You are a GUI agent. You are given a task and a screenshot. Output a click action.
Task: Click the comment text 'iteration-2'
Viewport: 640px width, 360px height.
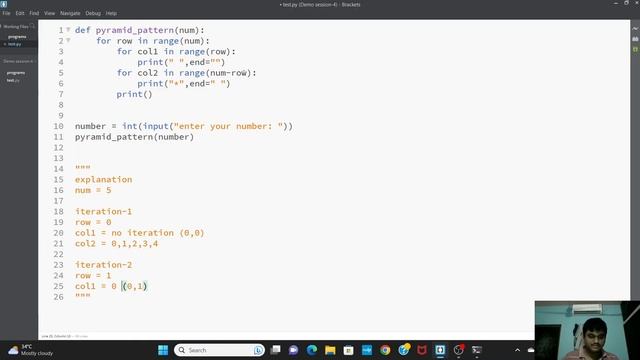click(x=103, y=265)
